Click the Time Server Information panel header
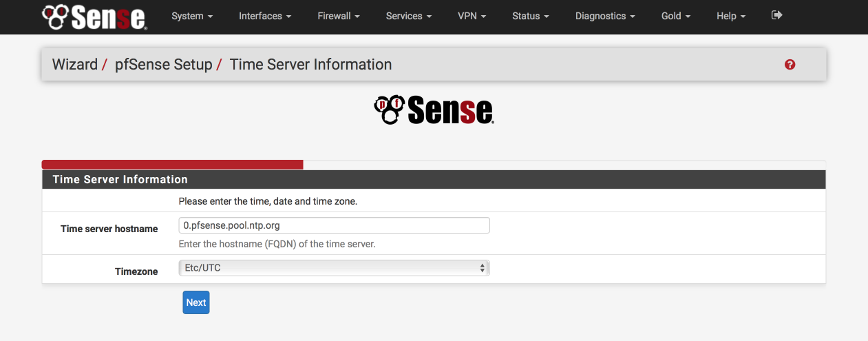The image size is (868, 341). point(434,179)
